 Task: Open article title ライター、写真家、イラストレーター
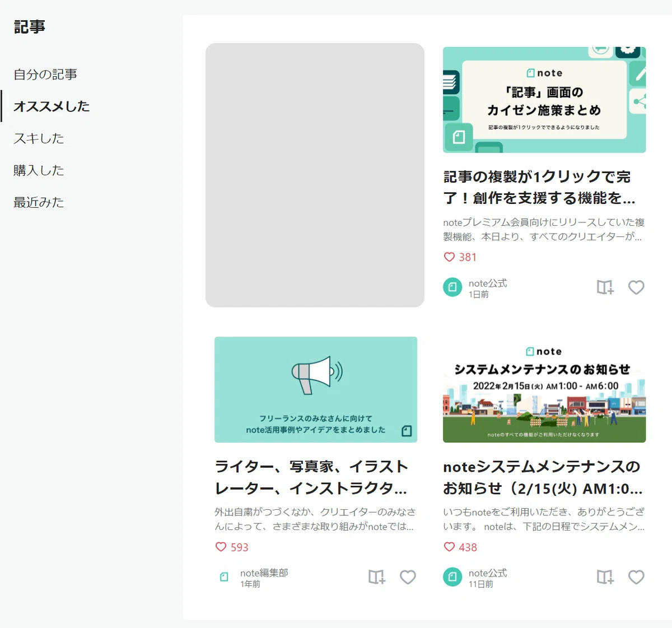(311, 477)
